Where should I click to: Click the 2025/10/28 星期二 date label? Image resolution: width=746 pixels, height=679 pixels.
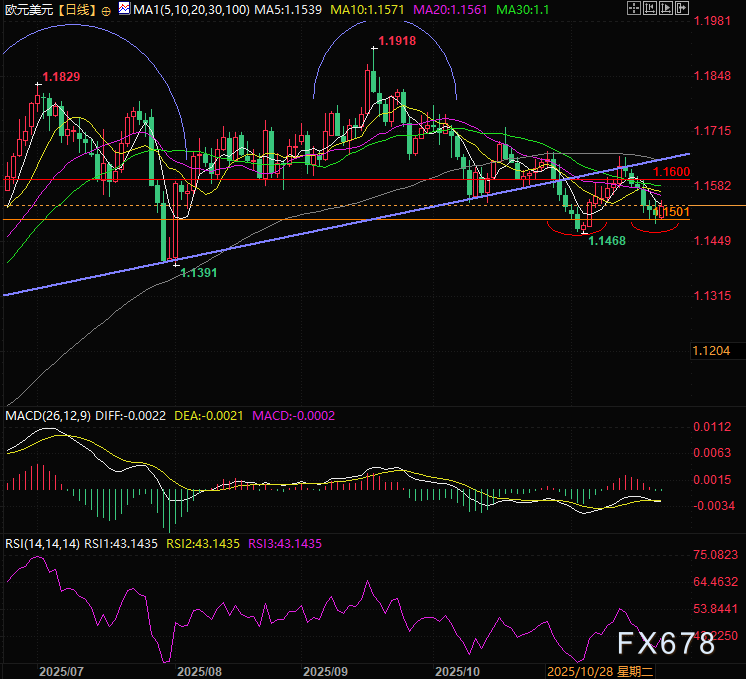coord(600,669)
